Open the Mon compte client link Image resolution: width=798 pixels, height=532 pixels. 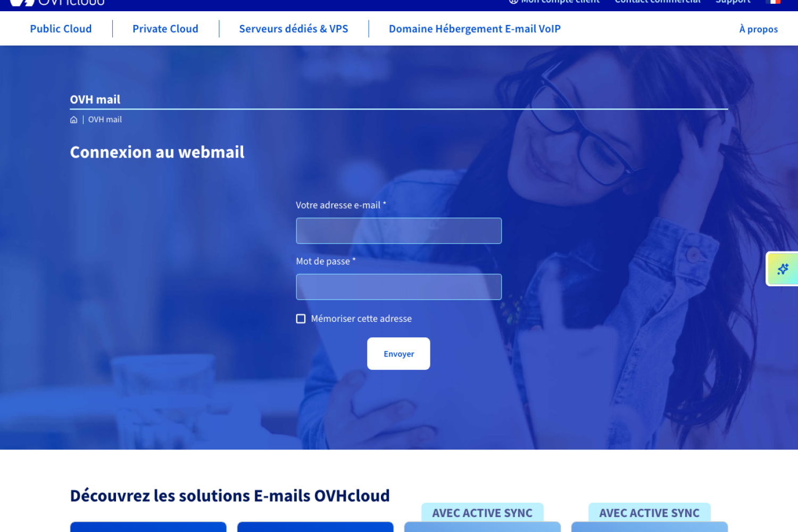tap(554, 2)
